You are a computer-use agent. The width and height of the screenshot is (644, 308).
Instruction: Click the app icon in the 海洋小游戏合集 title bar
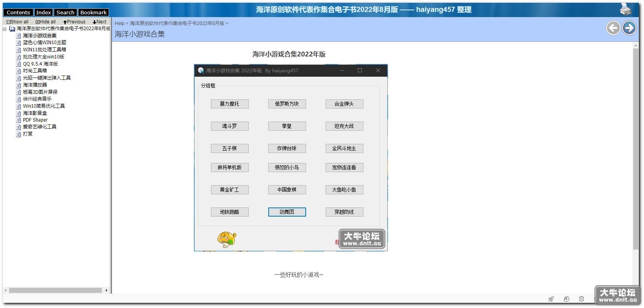pyautogui.click(x=201, y=70)
